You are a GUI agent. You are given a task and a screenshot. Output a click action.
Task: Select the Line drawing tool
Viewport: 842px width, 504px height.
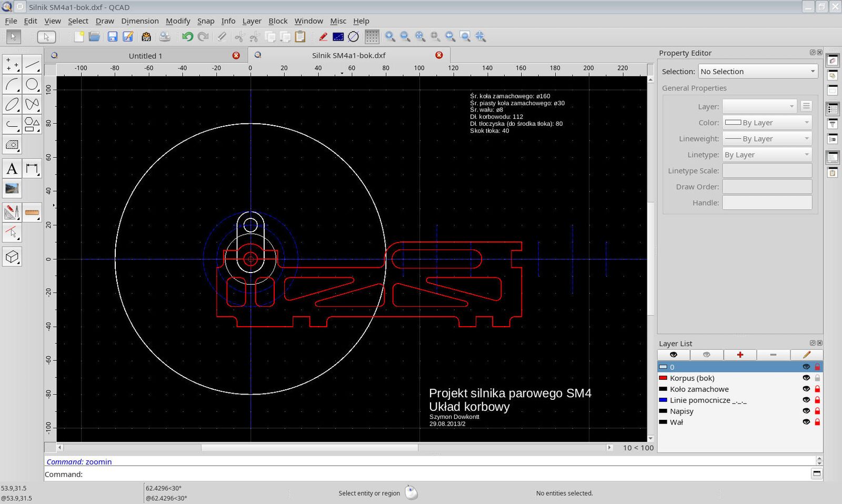tap(32, 65)
